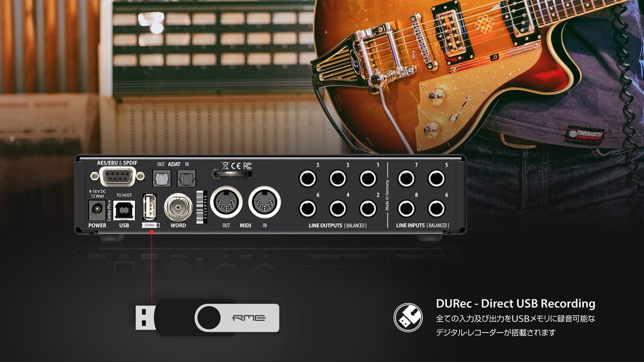Click the WORD clock BNC connector

tap(178, 208)
